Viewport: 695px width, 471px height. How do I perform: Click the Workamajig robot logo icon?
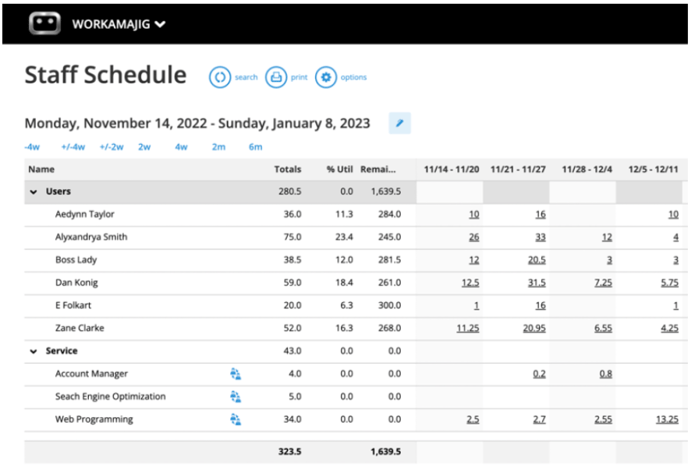pyautogui.click(x=45, y=23)
